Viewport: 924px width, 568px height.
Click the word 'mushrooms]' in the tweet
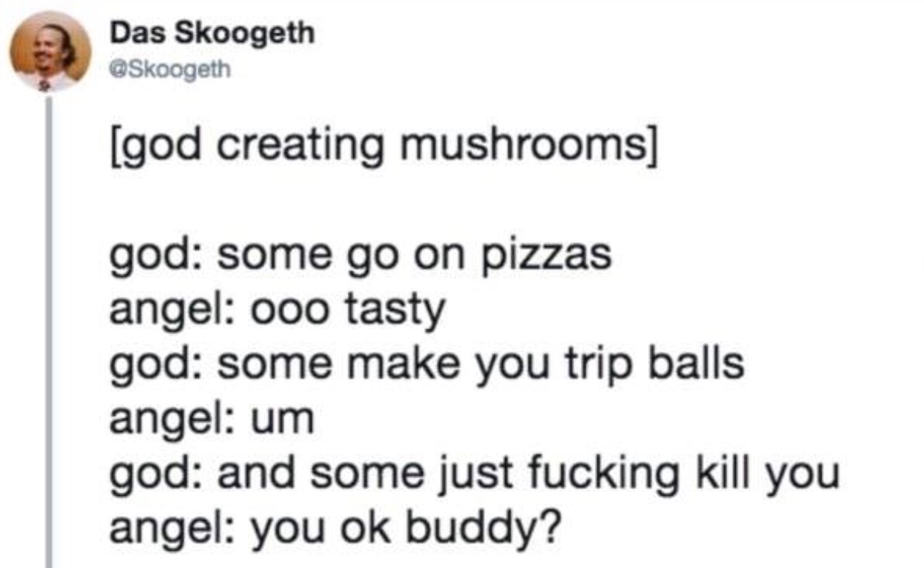(528, 146)
